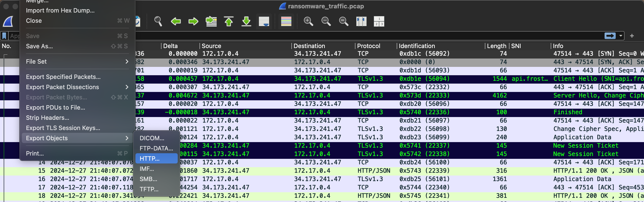The width and height of the screenshot is (644, 202).
Task: Sort by the SNI column header
Action: [x=530, y=46]
